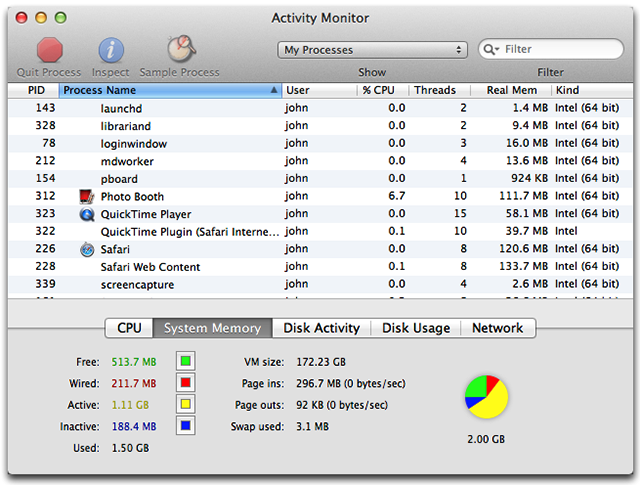Image resolution: width=640 pixels, height=485 pixels.
Task: Click the green Free memory color swatch
Action: [x=186, y=361]
